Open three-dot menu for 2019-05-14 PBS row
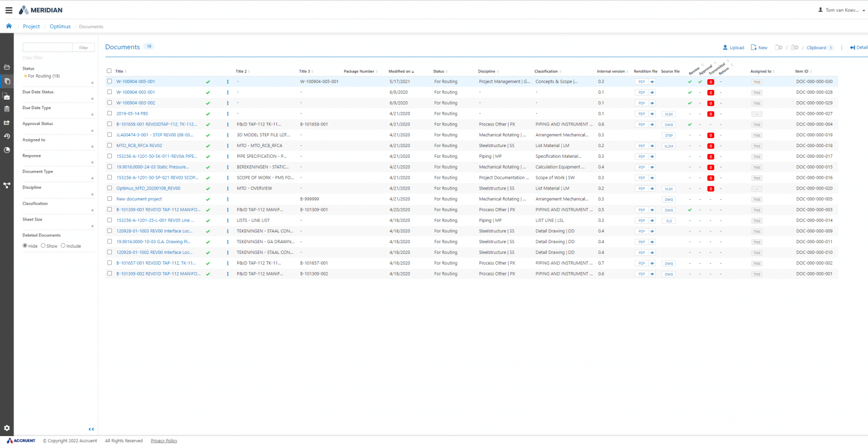868x444 pixels. [228, 114]
